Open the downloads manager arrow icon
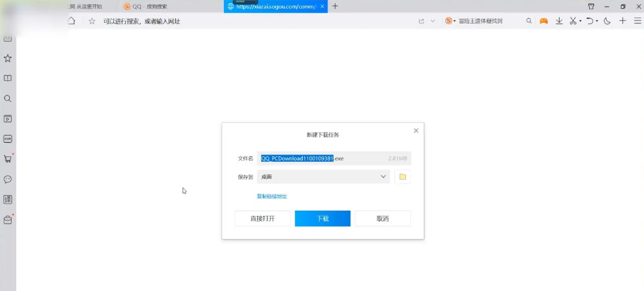 point(559,21)
